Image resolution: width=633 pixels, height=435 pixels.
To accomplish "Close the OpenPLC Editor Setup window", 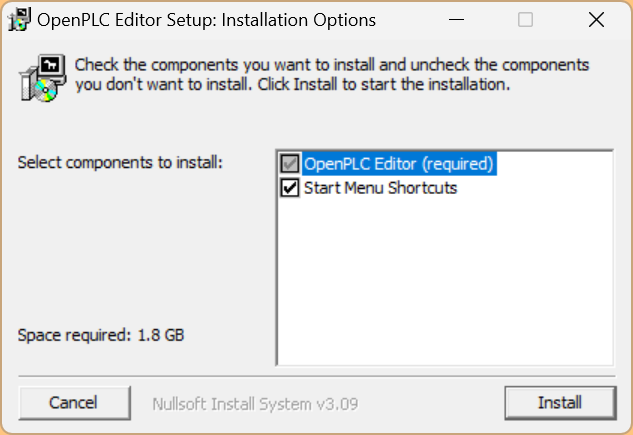I will (x=596, y=20).
